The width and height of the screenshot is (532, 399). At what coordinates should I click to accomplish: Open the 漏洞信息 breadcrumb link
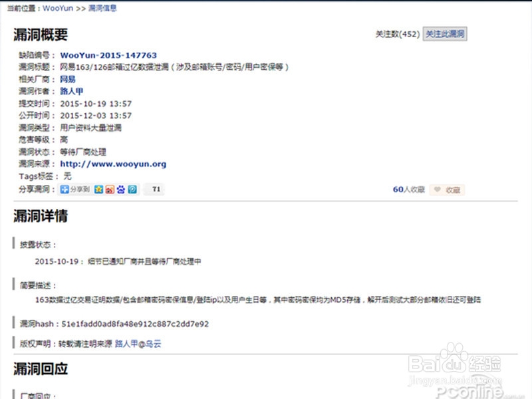(x=102, y=8)
